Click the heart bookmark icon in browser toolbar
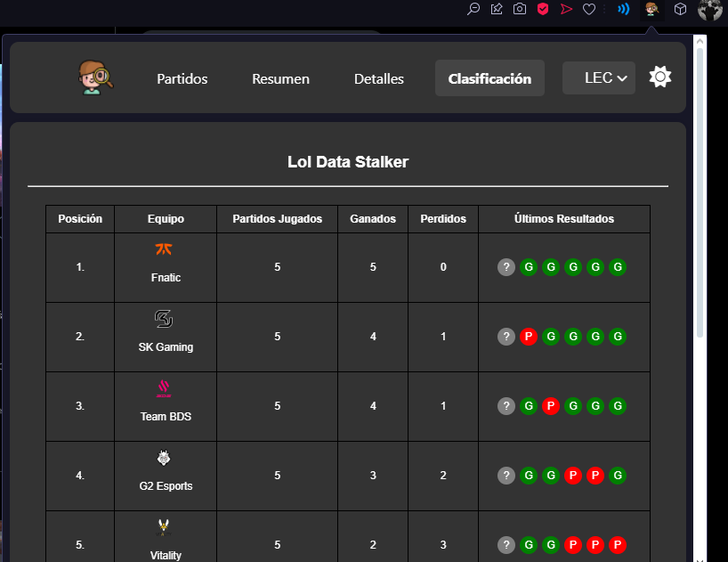 coord(589,9)
